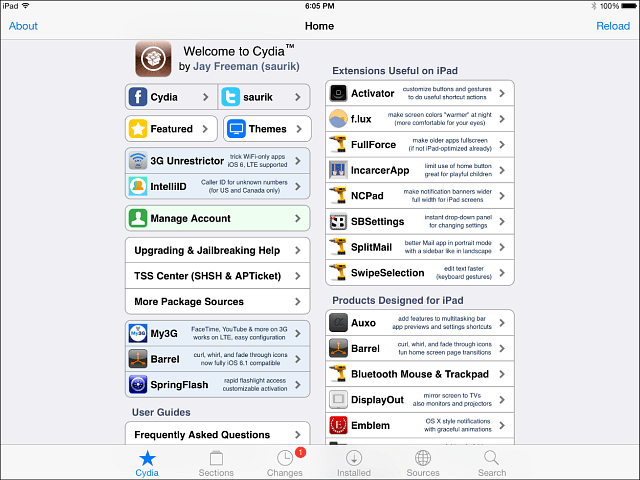Switch to the Search tab
The image size is (640, 480).
(x=492, y=463)
